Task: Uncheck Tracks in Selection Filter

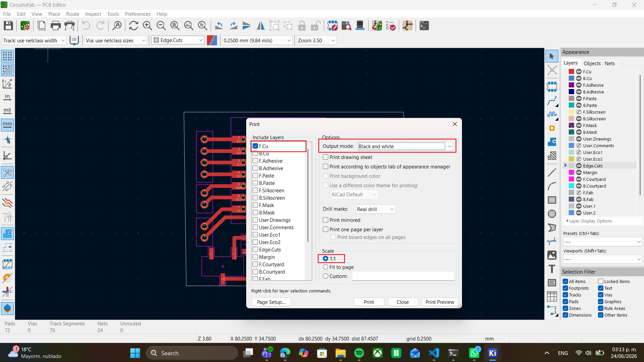Action: point(565,295)
